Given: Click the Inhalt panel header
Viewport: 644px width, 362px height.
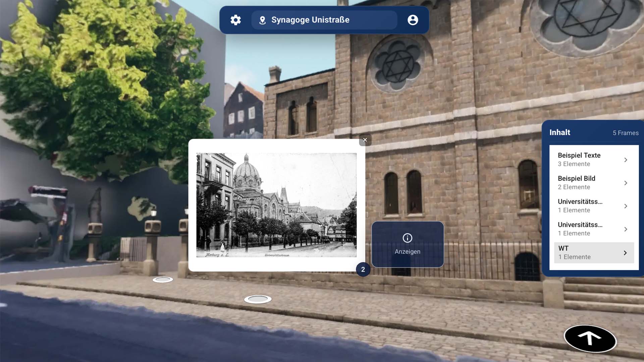Looking at the screenshot, I should [560, 132].
